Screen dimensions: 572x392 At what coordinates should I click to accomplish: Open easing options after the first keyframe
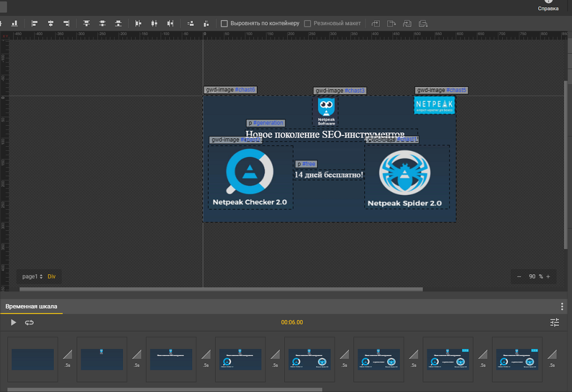[x=67, y=354]
